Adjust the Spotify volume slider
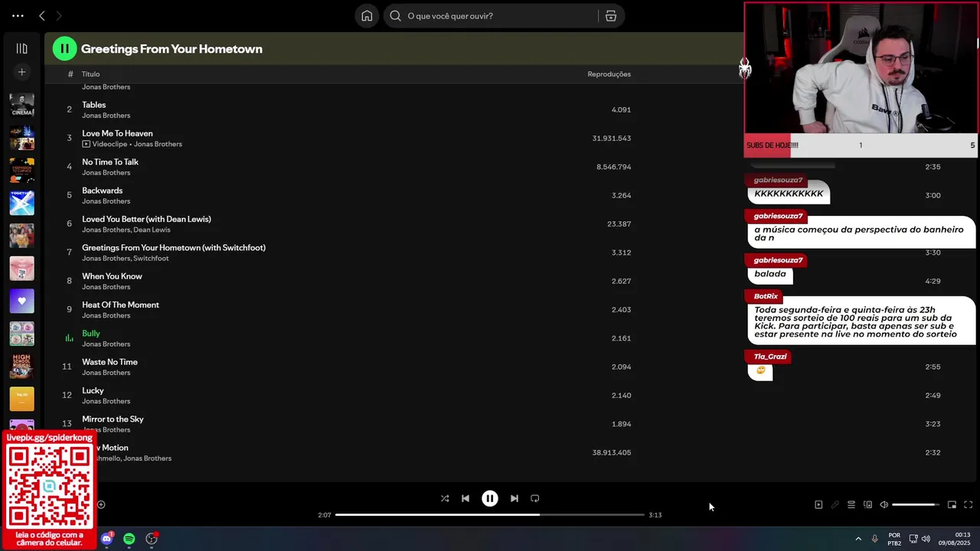 pos(916,504)
